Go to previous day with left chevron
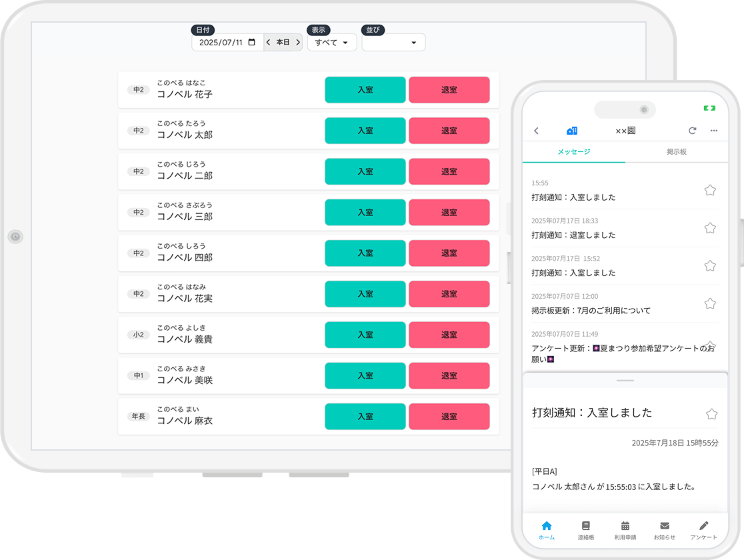The image size is (744, 560). 269,43
